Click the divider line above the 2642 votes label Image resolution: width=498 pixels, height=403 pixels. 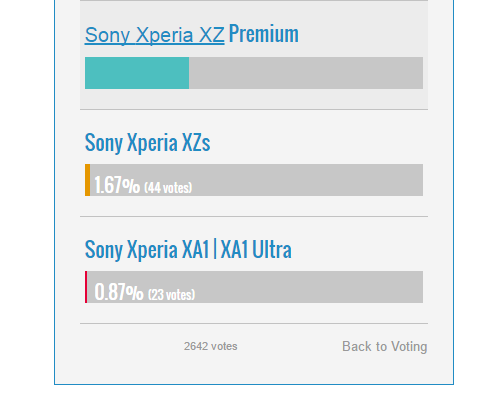254,323
